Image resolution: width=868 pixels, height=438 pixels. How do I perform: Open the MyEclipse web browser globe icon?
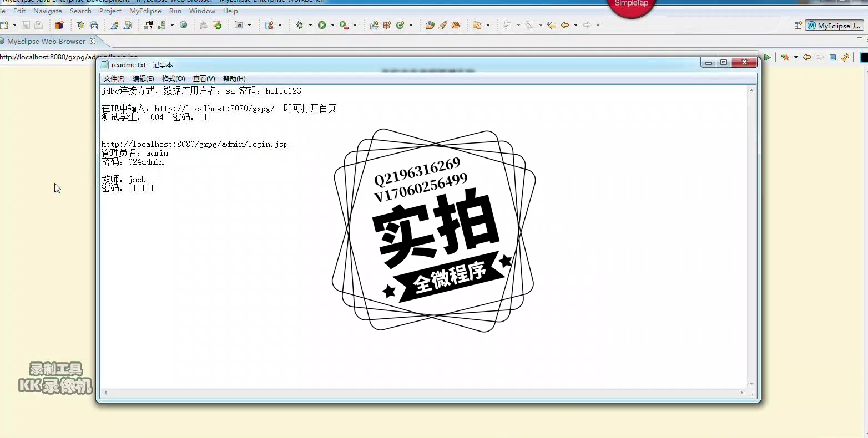click(x=183, y=25)
